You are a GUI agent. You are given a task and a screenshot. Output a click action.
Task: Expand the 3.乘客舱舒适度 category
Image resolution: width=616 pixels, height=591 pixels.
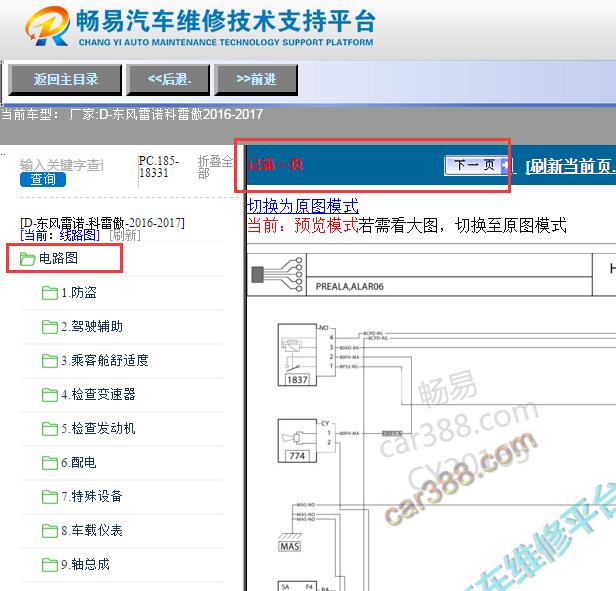pyautogui.click(x=105, y=360)
